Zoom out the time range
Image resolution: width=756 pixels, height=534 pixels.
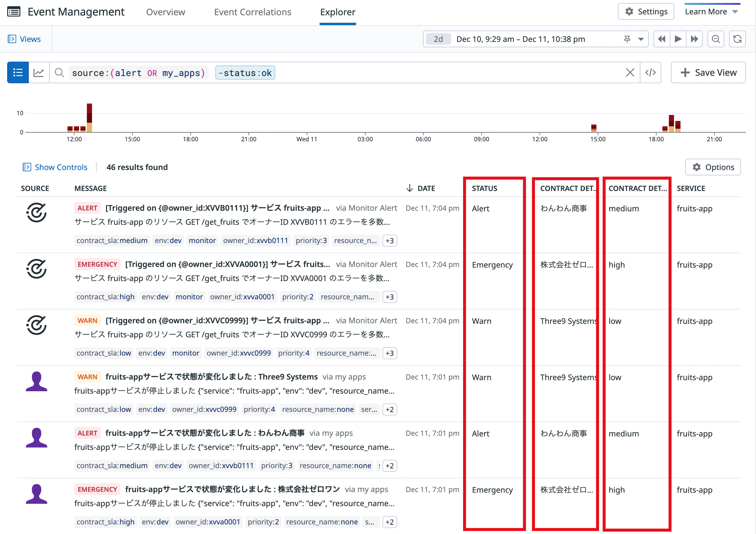point(716,39)
